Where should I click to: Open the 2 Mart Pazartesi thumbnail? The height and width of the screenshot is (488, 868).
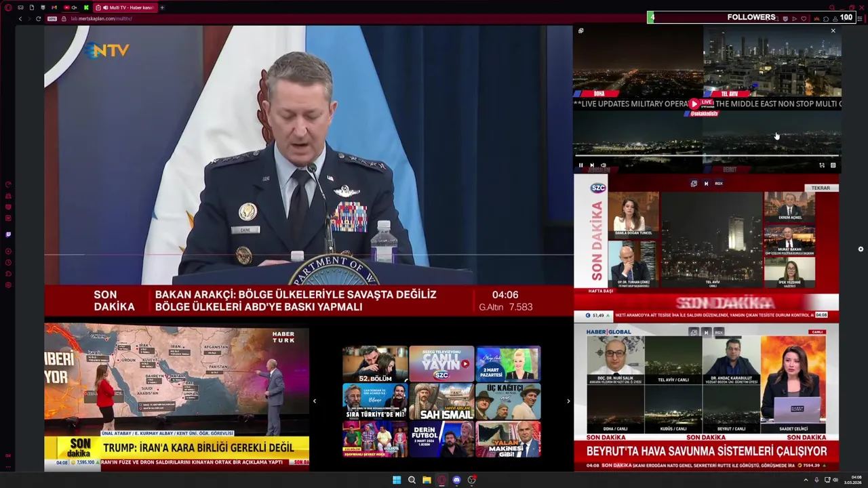[x=508, y=364]
